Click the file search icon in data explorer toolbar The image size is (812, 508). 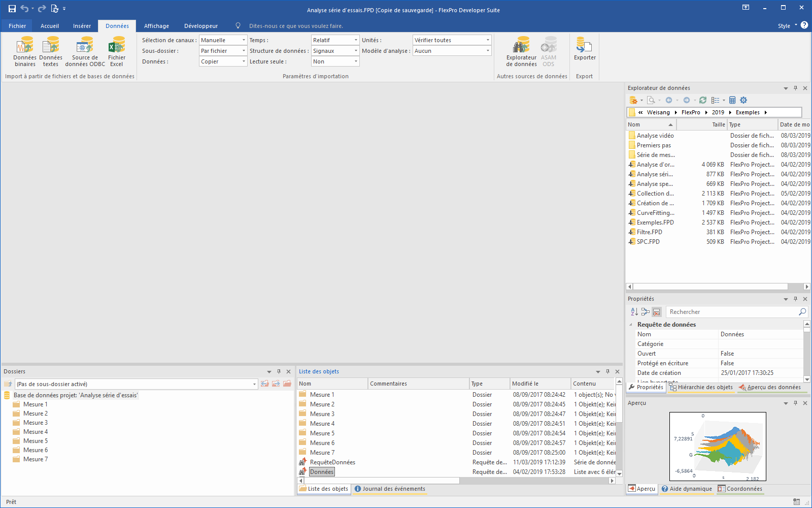tap(651, 100)
